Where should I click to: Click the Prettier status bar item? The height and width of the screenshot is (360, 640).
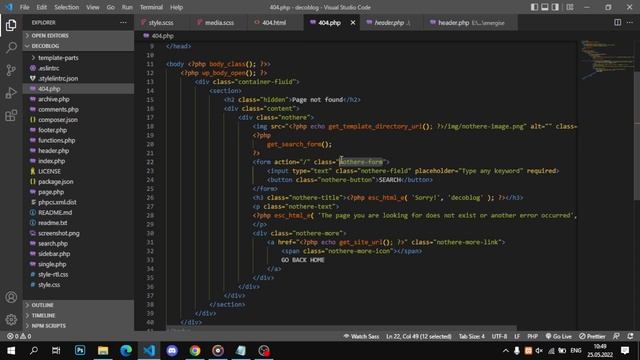pyautogui.click(x=592, y=336)
